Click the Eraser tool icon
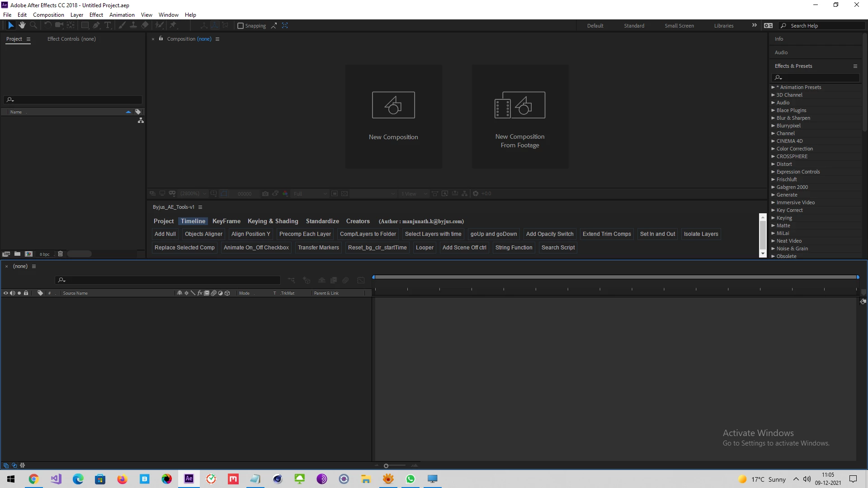868x488 pixels. 145,25
